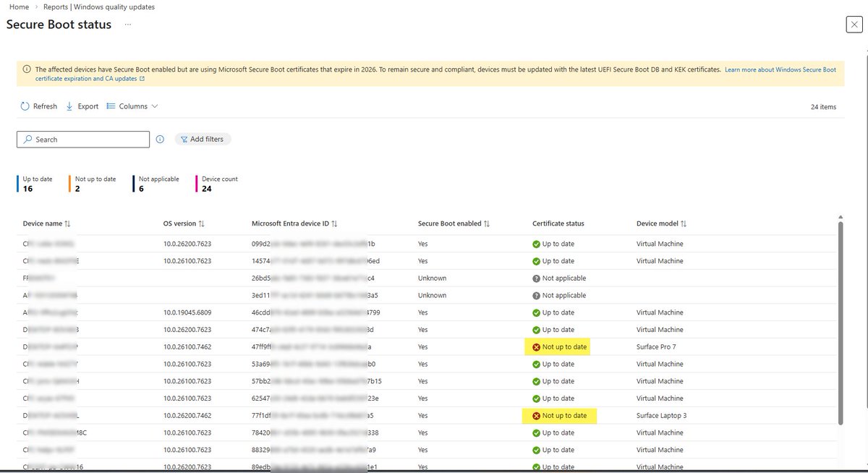Screen dimensions: 868x473
Task: Click Up to date status in 53a69 row
Action: (x=553, y=364)
